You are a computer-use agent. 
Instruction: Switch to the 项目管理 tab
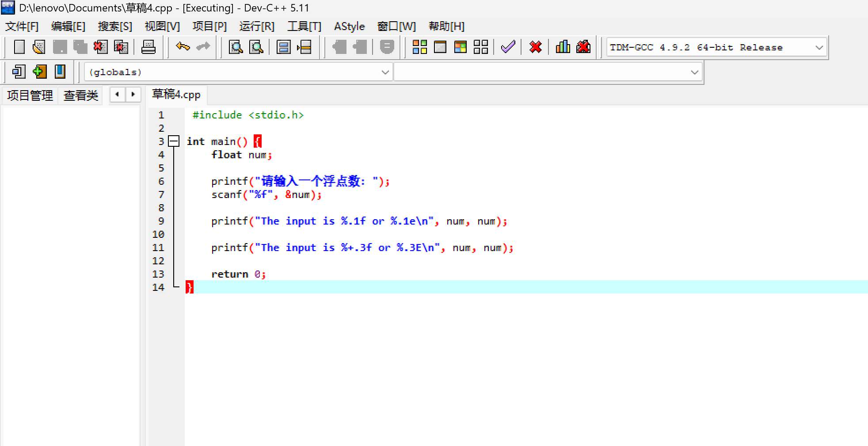coord(30,95)
